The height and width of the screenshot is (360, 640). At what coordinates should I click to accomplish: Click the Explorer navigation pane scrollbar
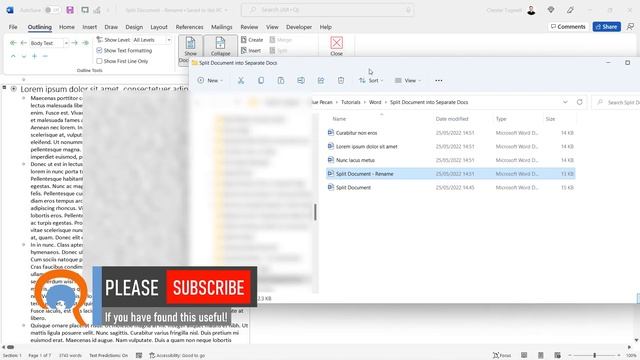pos(315,212)
